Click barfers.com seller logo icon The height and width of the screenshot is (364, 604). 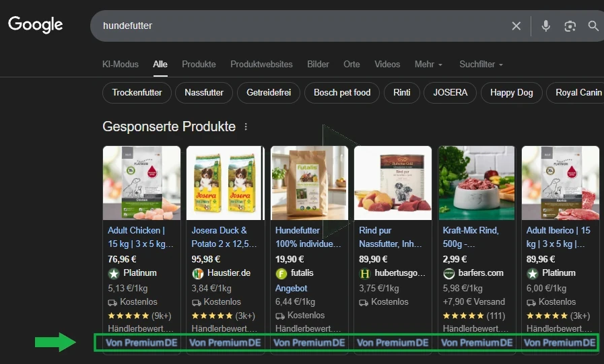[448, 274]
